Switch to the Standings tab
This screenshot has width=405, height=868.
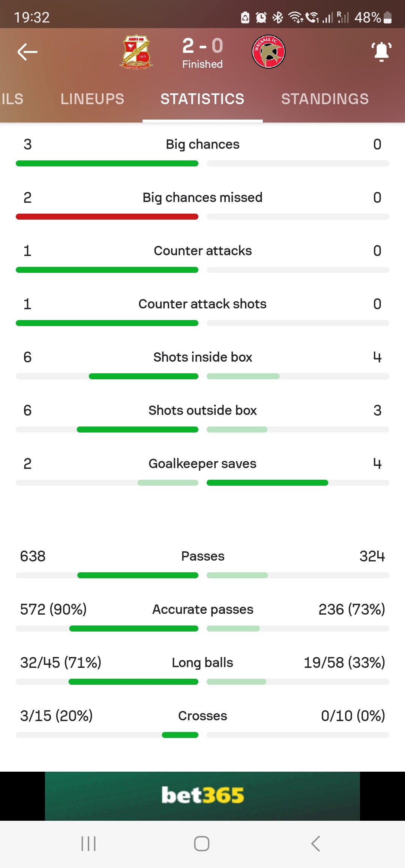(x=325, y=99)
